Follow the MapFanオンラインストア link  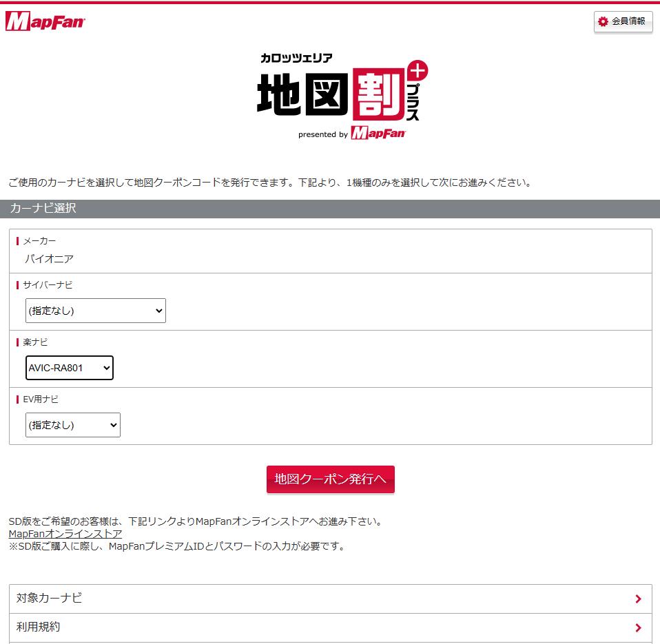(x=65, y=534)
